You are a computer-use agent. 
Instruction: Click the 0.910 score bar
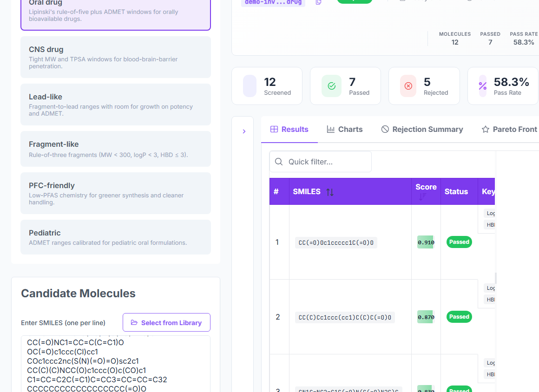coord(426,242)
